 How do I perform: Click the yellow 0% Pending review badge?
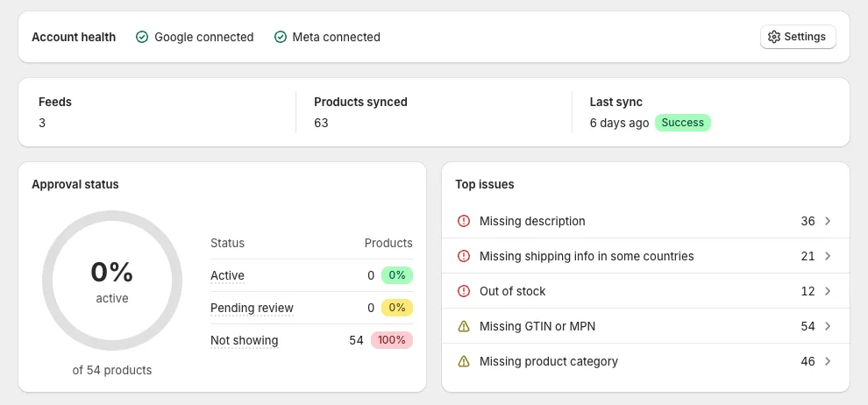click(x=397, y=308)
